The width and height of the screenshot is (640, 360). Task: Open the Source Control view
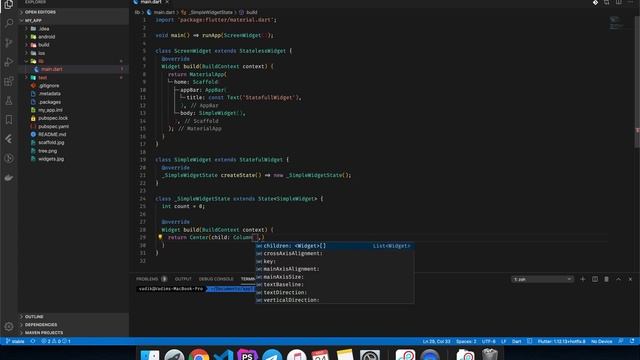tap(9, 42)
